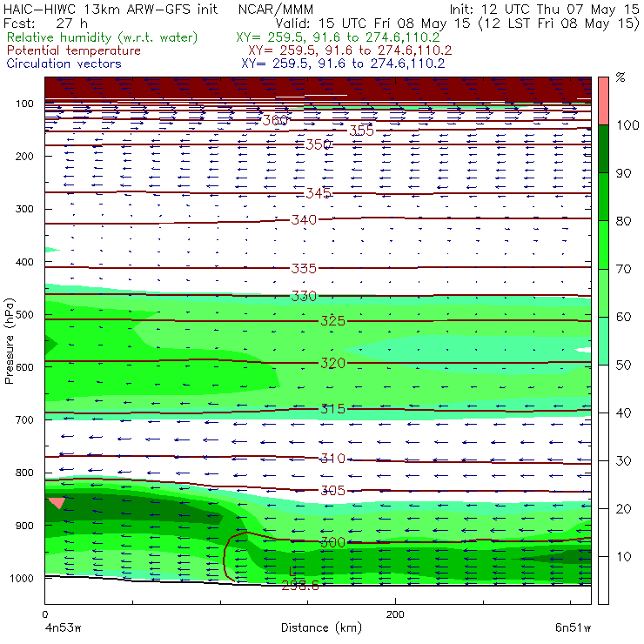Click the 100 hPa pressure tick label
Viewport: 644px width, 644px height.
(24, 104)
